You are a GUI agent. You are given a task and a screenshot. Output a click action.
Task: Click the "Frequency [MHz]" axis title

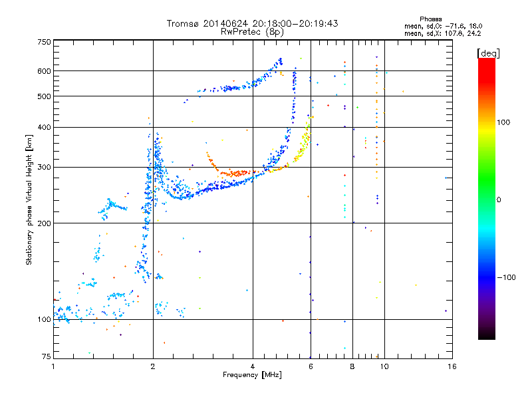(252, 375)
